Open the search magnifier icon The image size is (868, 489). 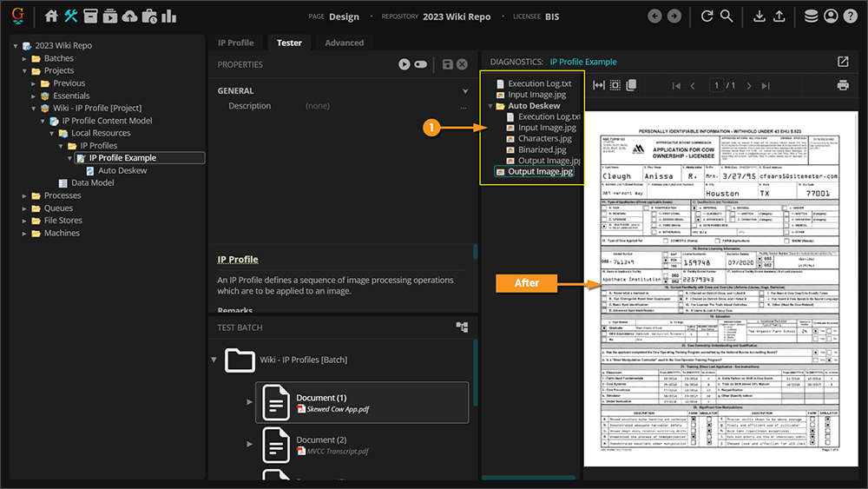pyautogui.click(x=727, y=16)
